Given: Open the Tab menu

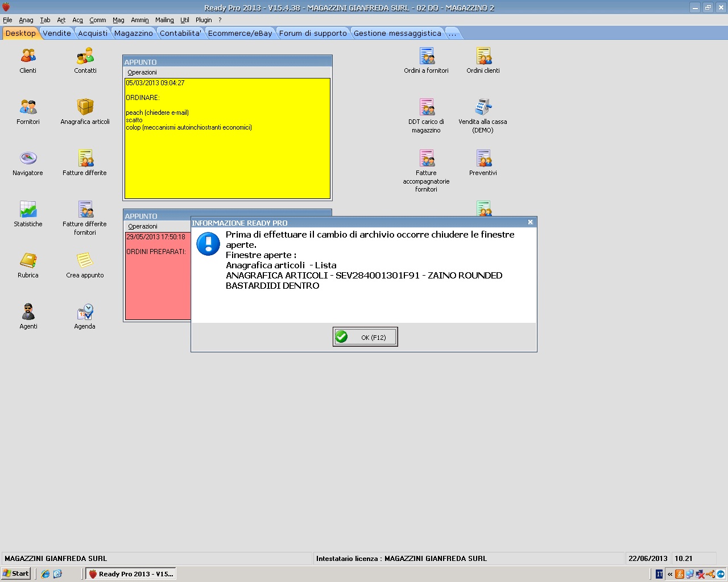Looking at the screenshot, I should [45, 20].
